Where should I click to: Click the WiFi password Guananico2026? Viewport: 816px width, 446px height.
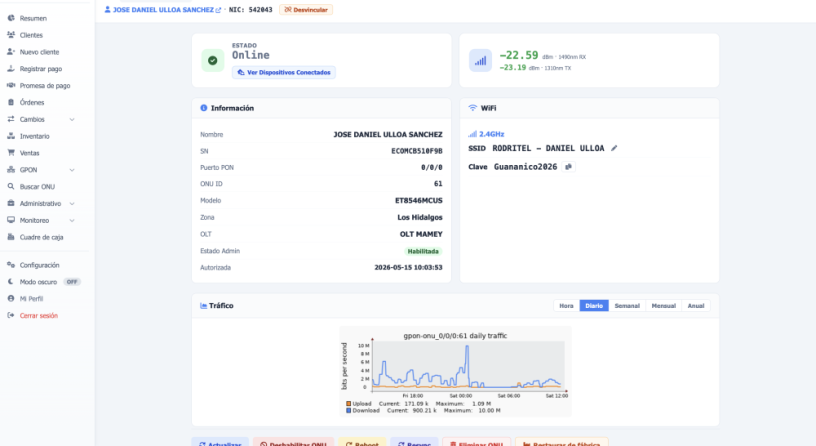(526, 167)
